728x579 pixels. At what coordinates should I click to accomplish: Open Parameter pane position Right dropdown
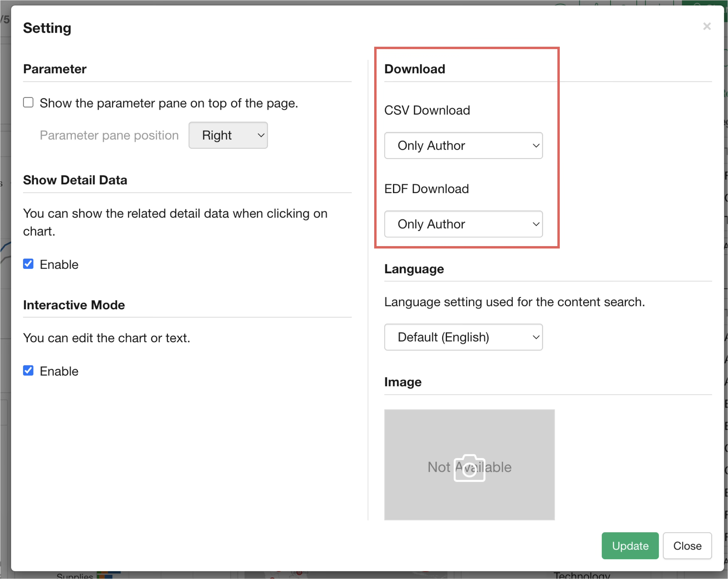(228, 135)
